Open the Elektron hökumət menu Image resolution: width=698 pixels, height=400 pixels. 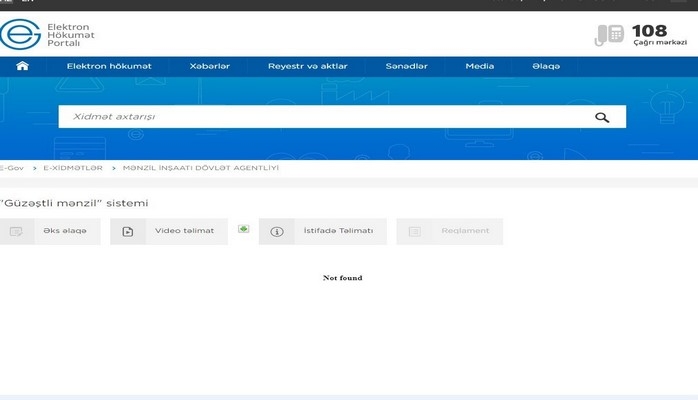(x=109, y=66)
